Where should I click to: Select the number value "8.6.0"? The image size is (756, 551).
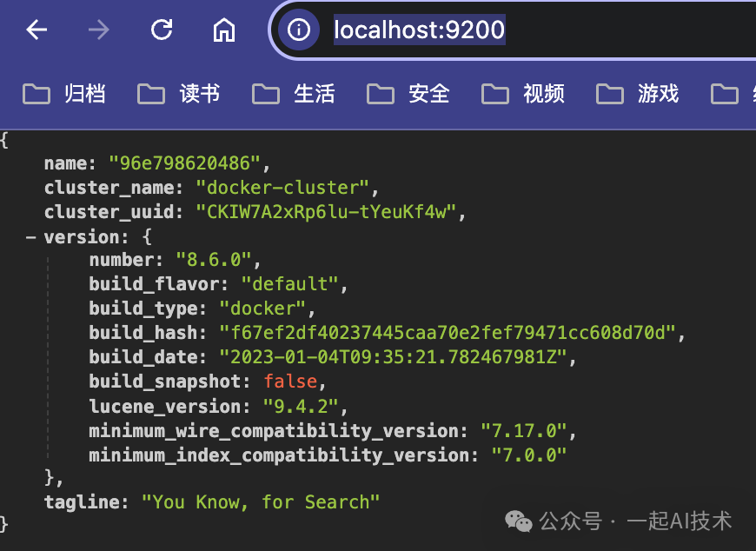pyautogui.click(x=214, y=261)
